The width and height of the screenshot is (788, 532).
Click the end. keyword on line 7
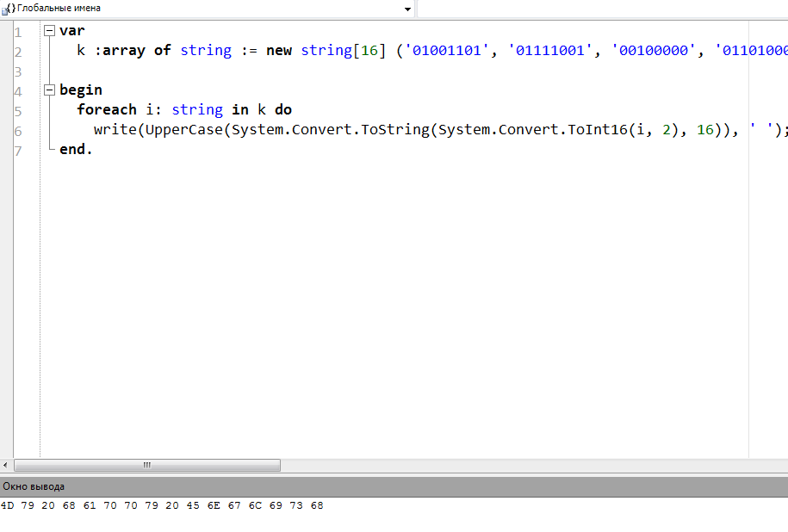click(x=76, y=149)
